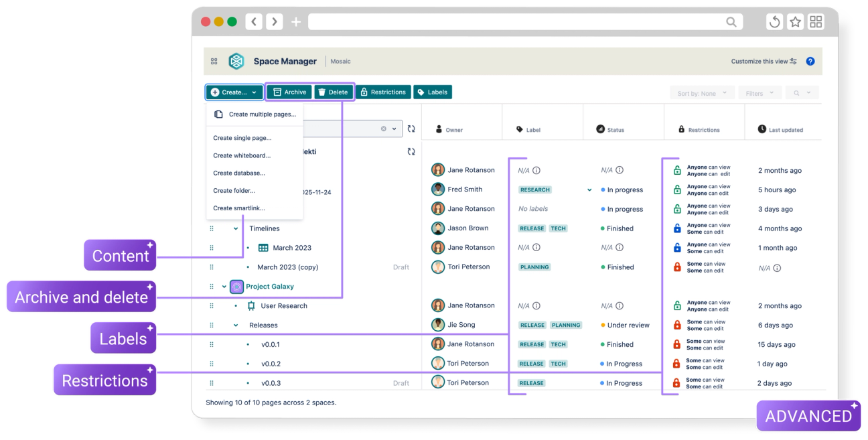Image resolution: width=868 pixels, height=440 pixels.
Task: Click the Project Galaxy space icon
Action: click(x=236, y=286)
